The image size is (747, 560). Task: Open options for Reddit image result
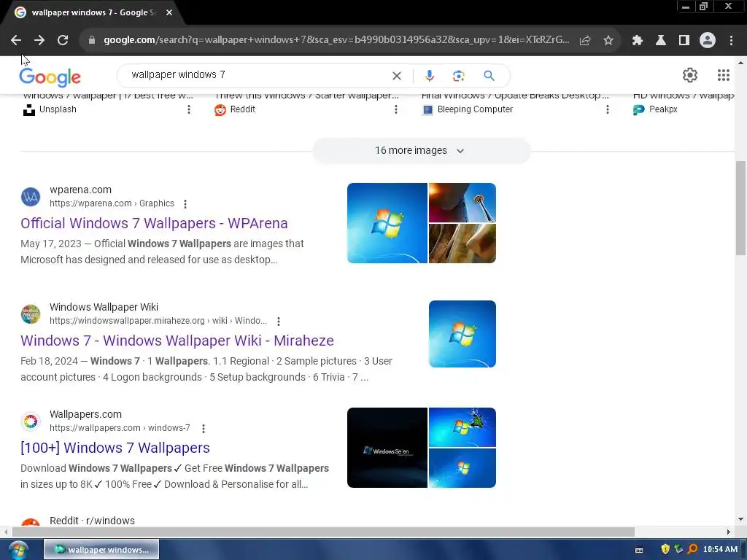point(396,109)
